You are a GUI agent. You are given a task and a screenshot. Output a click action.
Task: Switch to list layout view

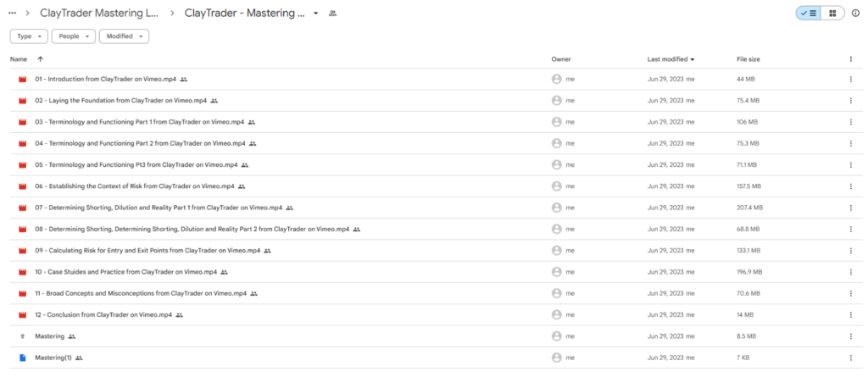pyautogui.click(x=809, y=13)
